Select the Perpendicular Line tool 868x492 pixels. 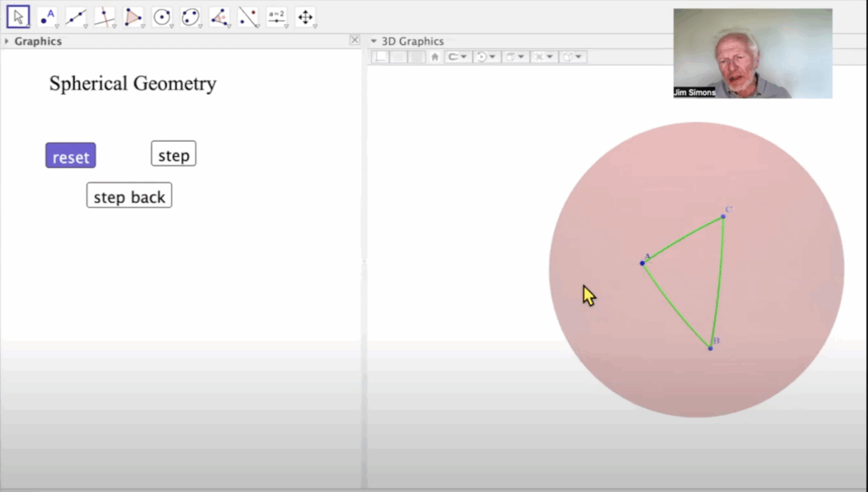tap(104, 16)
